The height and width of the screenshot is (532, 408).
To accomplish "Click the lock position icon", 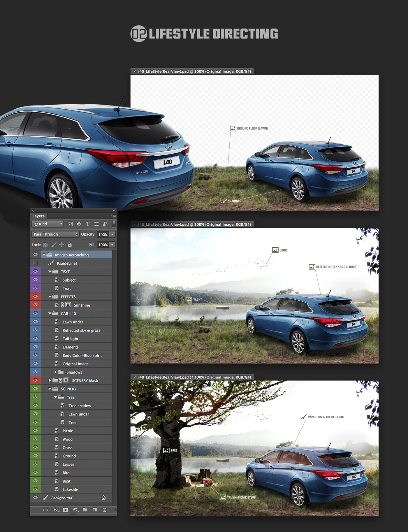I will point(61,245).
